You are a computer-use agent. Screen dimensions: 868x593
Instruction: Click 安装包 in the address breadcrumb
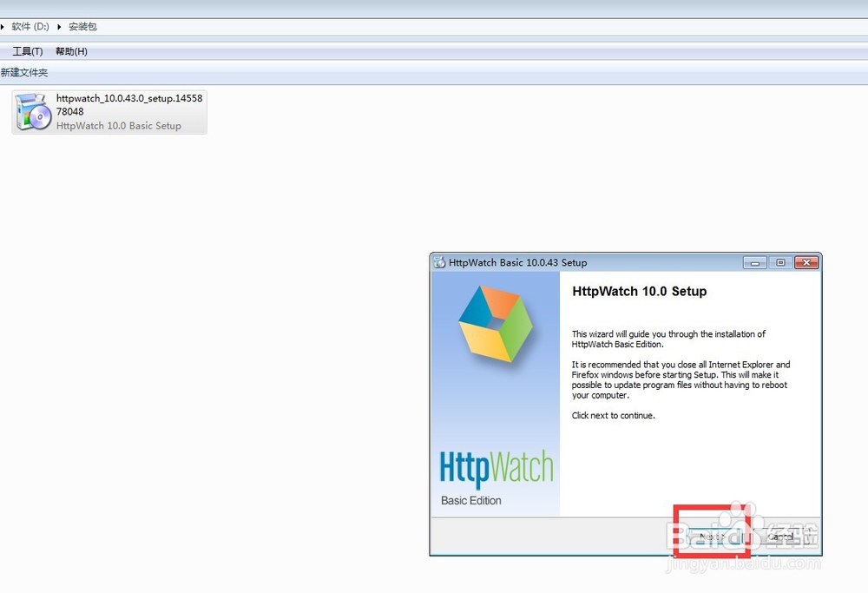coord(82,27)
